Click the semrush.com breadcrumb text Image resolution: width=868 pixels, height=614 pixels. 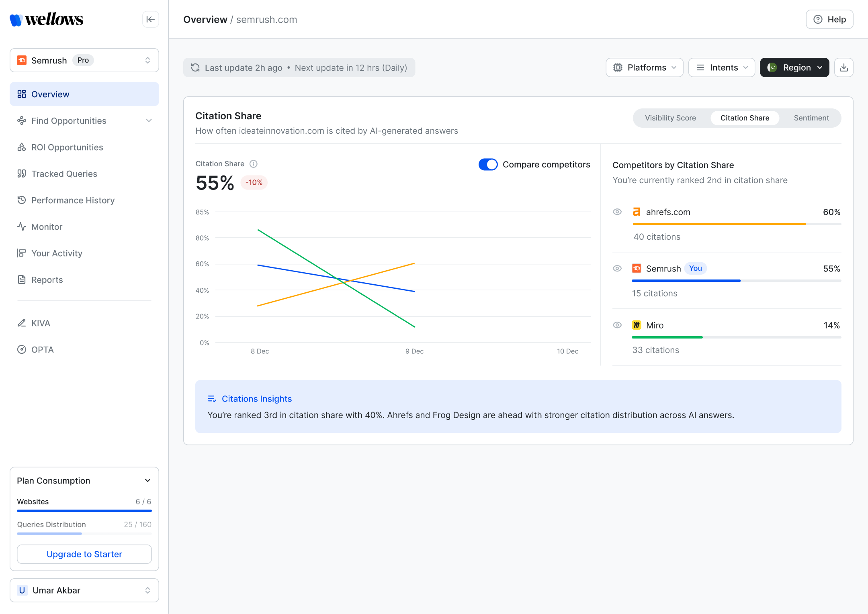(266, 19)
